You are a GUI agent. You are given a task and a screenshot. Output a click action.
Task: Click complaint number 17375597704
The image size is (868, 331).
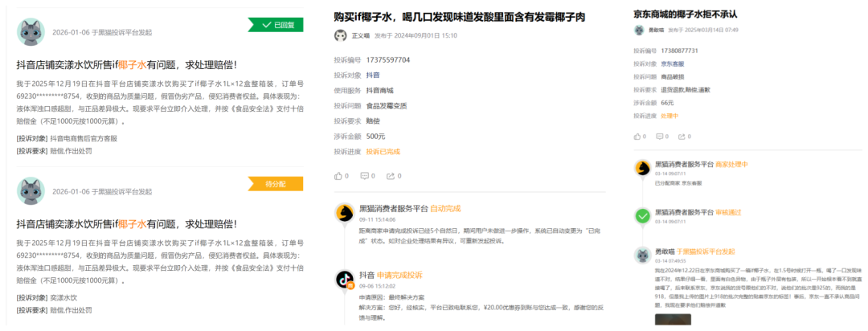(388, 59)
